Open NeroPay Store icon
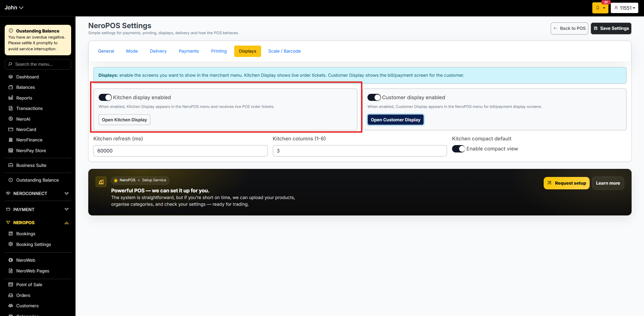The height and width of the screenshot is (316, 644). [x=11, y=150]
